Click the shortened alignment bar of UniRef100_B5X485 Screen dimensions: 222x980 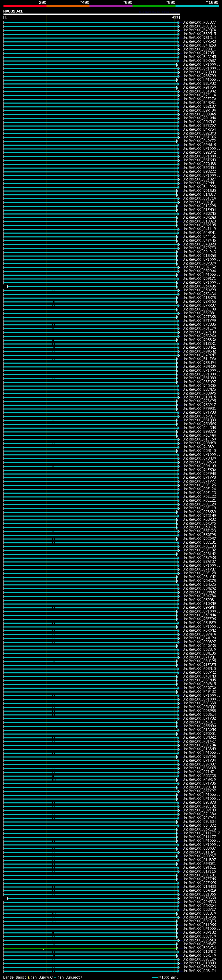click(x=92, y=286)
